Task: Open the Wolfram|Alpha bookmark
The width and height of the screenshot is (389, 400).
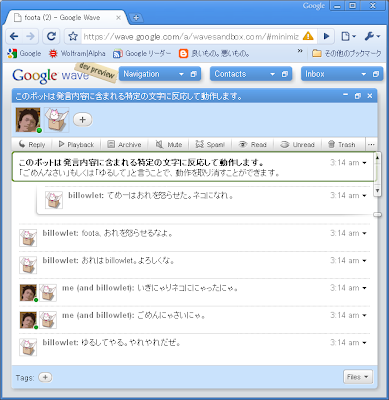Action: (x=77, y=53)
